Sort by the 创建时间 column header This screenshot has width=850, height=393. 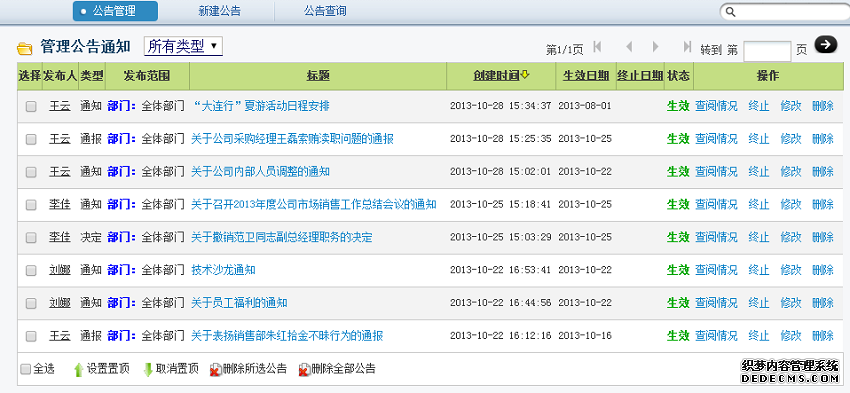tap(497, 76)
